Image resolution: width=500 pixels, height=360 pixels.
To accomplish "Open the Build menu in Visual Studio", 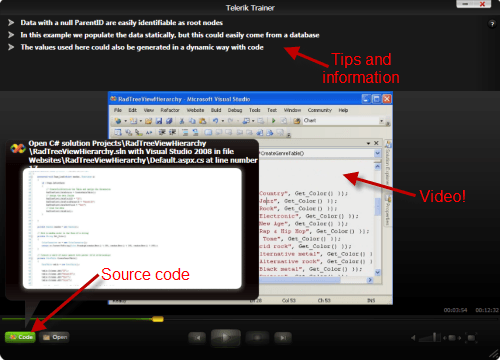I will pyautogui.click(x=216, y=110).
